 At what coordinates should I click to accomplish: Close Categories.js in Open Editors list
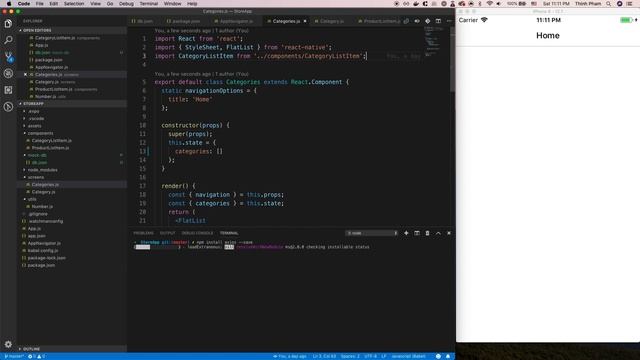click(x=25, y=75)
